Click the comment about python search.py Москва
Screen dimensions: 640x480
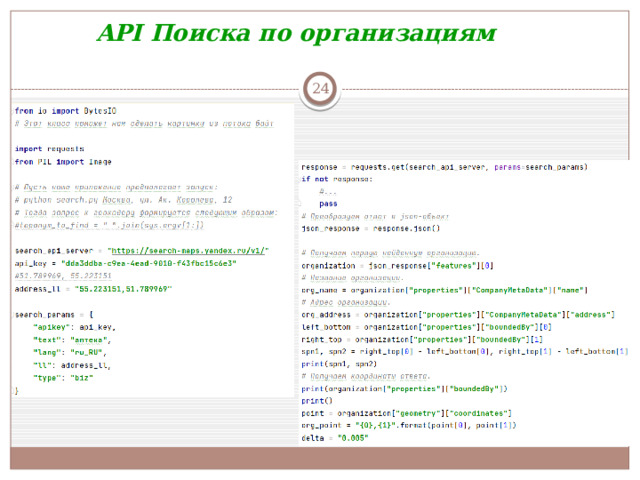click(x=124, y=200)
